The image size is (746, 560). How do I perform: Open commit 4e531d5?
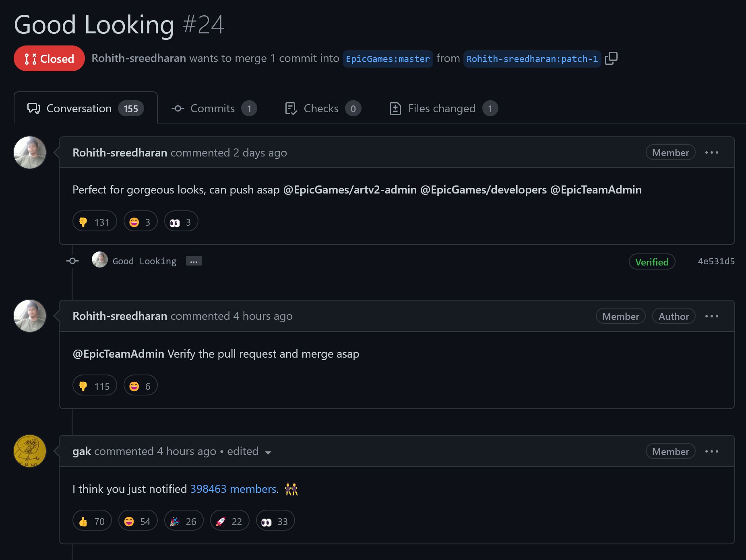click(715, 261)
